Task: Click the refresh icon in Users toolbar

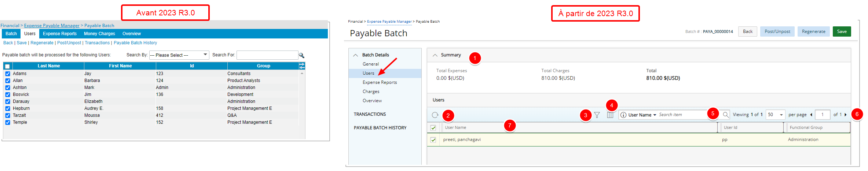Action: click(435, 115)
